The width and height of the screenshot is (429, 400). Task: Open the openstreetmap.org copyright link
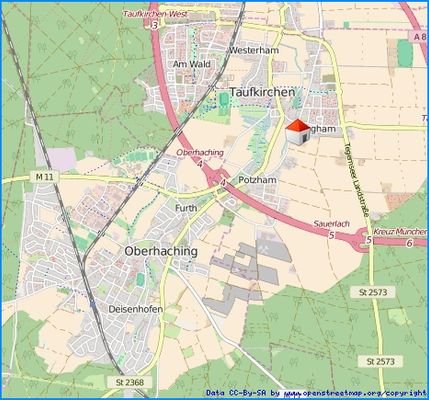pos(354,393)
